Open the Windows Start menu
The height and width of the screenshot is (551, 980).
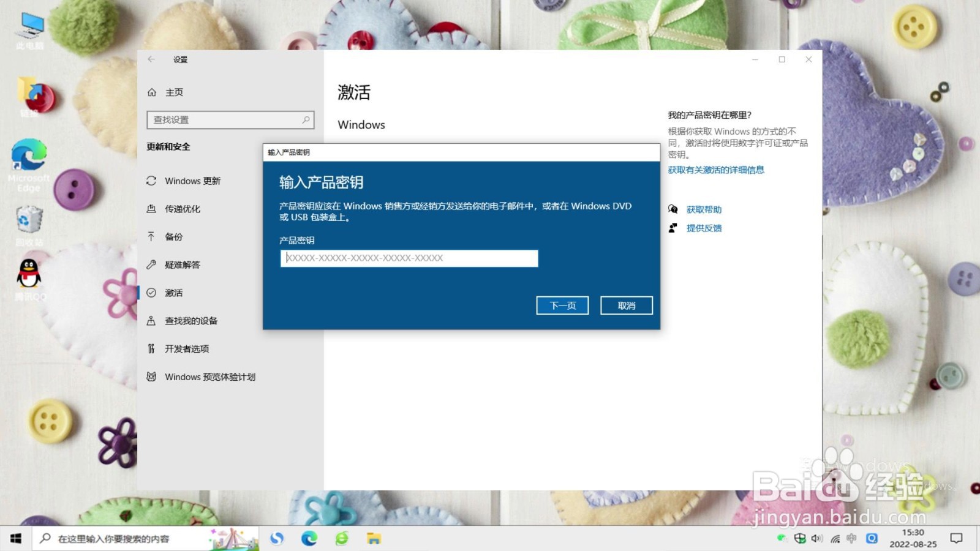16,539
